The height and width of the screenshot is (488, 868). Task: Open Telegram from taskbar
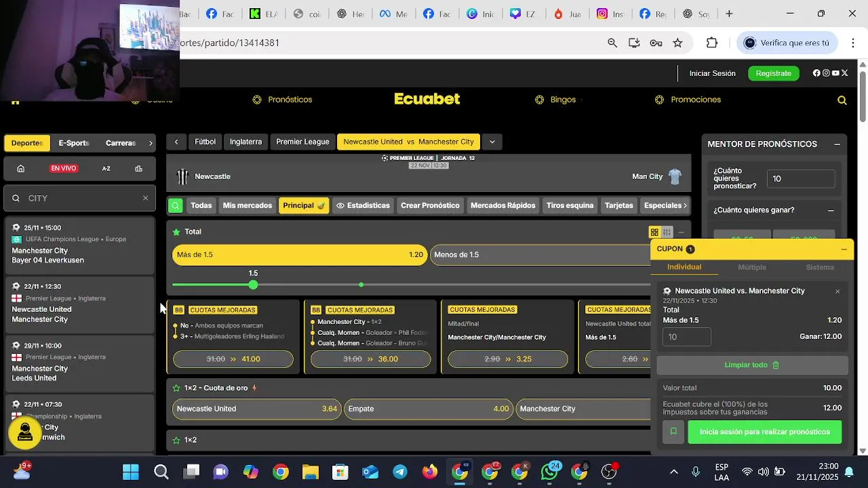(400, 472)
